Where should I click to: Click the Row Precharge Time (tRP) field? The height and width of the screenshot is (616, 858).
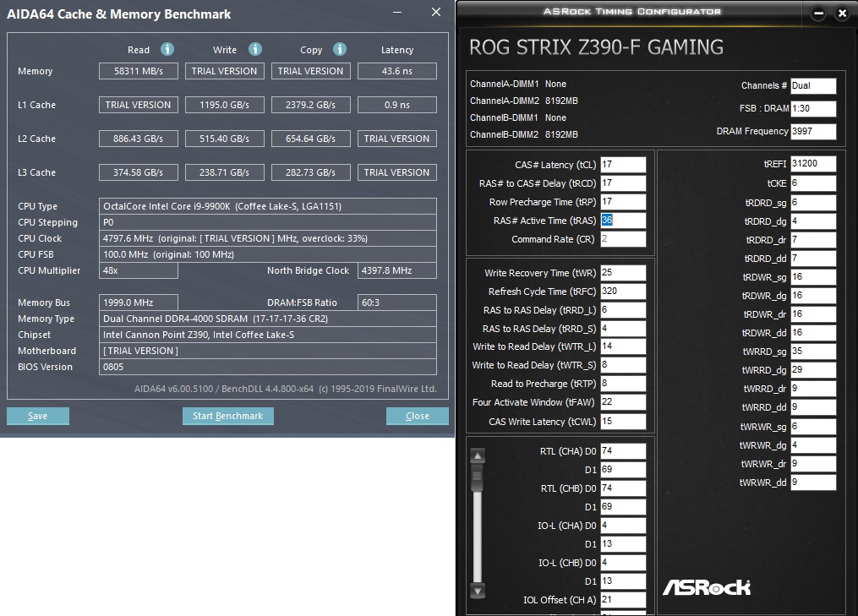623,202
